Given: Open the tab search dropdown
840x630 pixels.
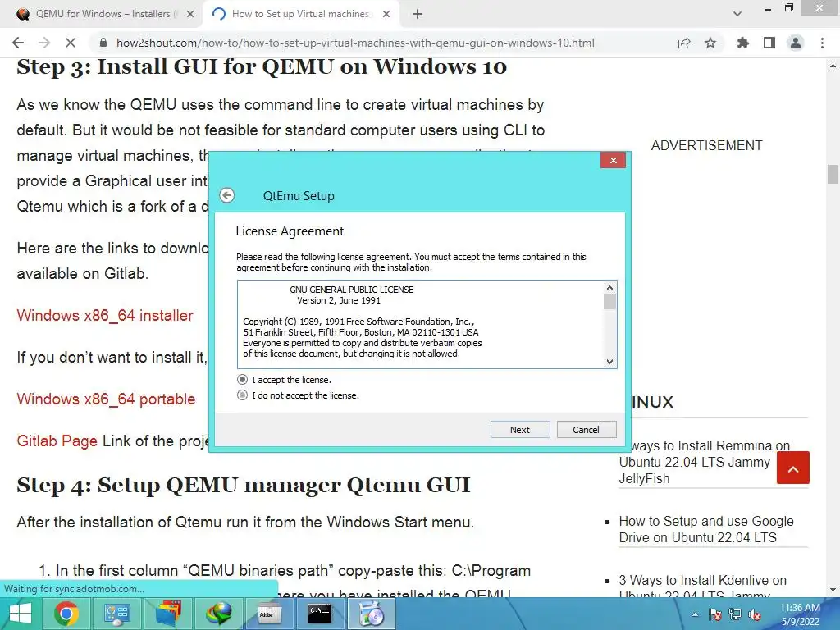Looking at the screenshot, I should tap(737, 14).
